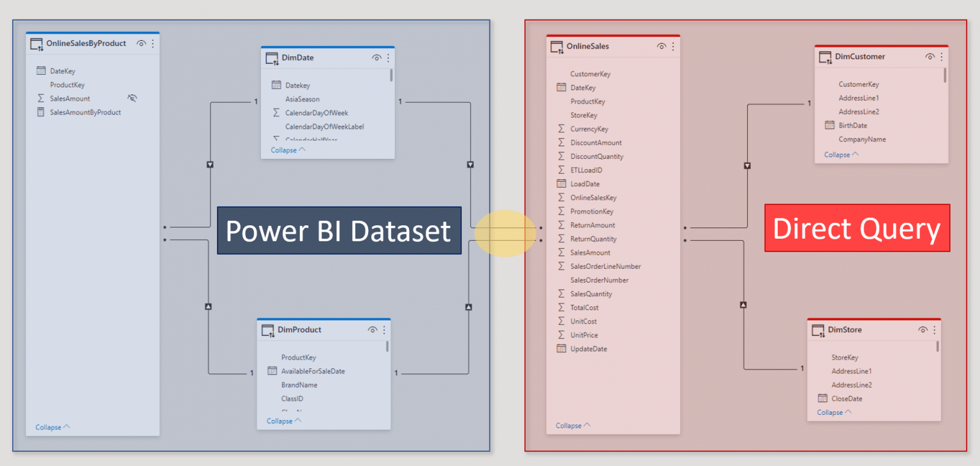980x466 pixels.
Task: Click the calculator icon beside SalesAmountByProduct
Action: point(41,112)
